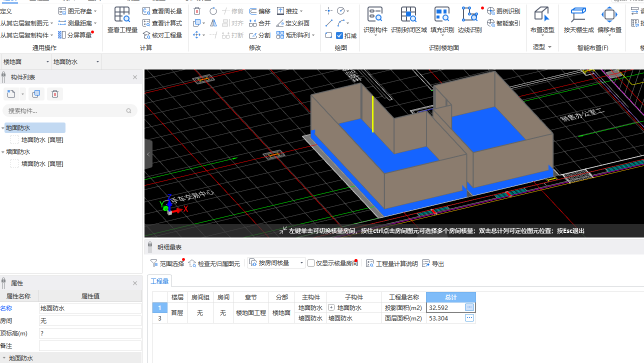The width and height of the screenshot is (644, 363).
Task: Switch to the 工程量 tab
Action: [x=159, y=281]
